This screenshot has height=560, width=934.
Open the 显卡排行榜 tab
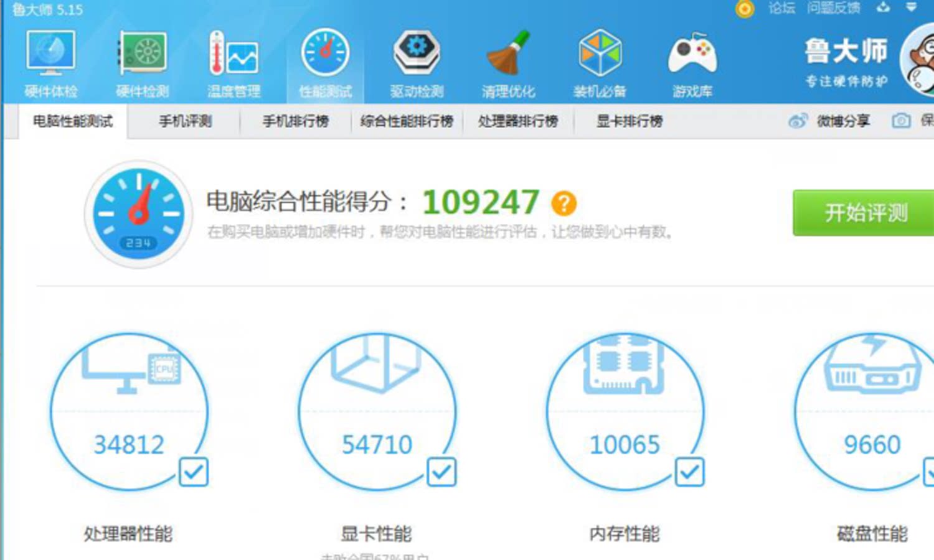tap(630, 121)
